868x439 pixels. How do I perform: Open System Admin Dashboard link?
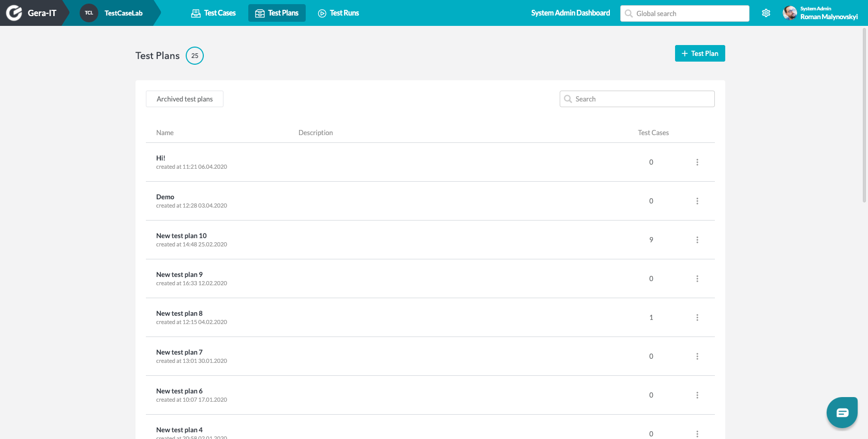(x=571, y=13)
